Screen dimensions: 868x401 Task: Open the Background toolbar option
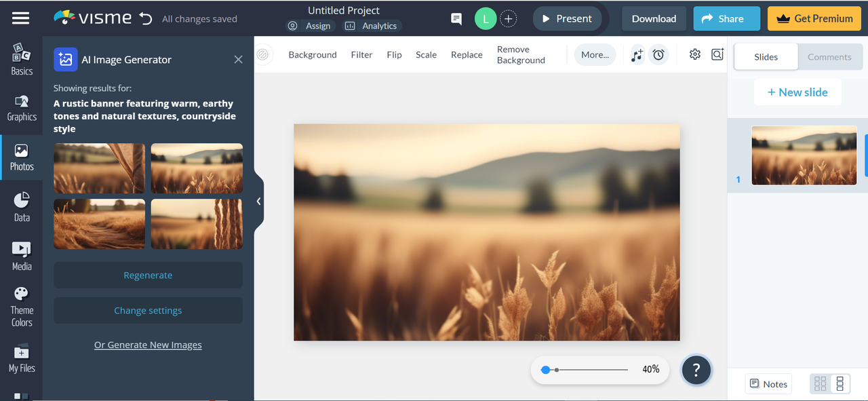coord(313,55)
